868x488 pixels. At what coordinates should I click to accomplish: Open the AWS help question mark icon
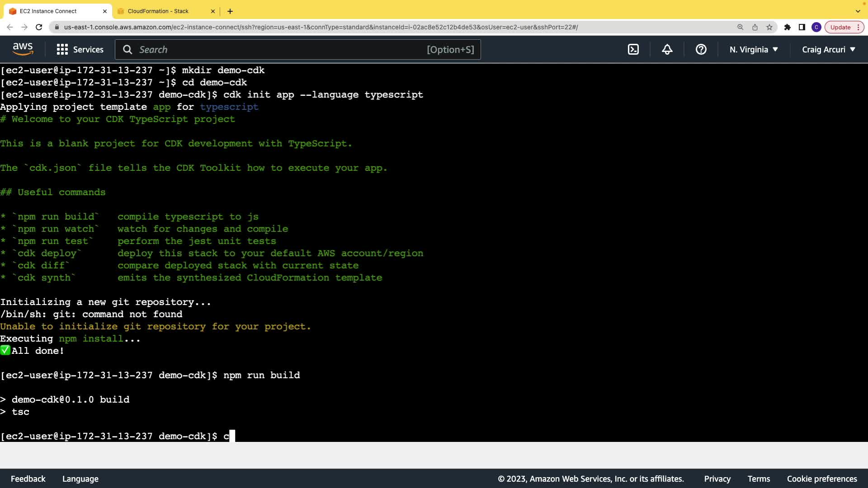click(x=701, y=50)
